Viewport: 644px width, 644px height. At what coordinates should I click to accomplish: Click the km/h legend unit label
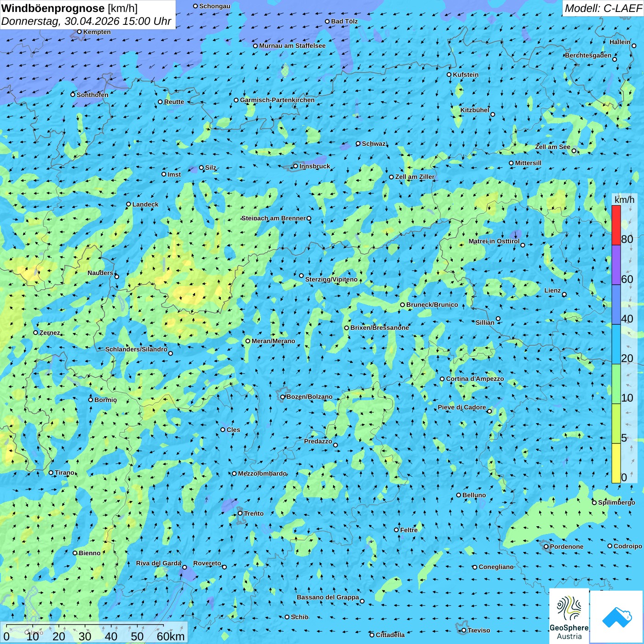coord(624,199)
